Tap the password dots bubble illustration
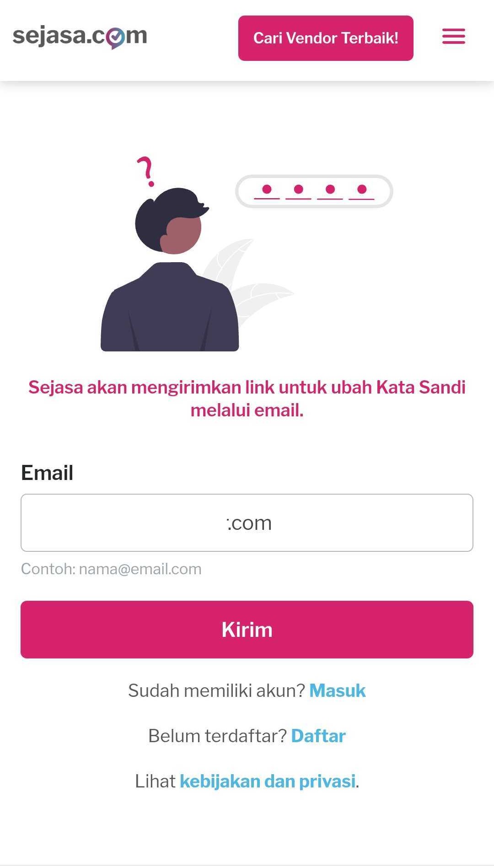494x868 pixels. point(314,191)
